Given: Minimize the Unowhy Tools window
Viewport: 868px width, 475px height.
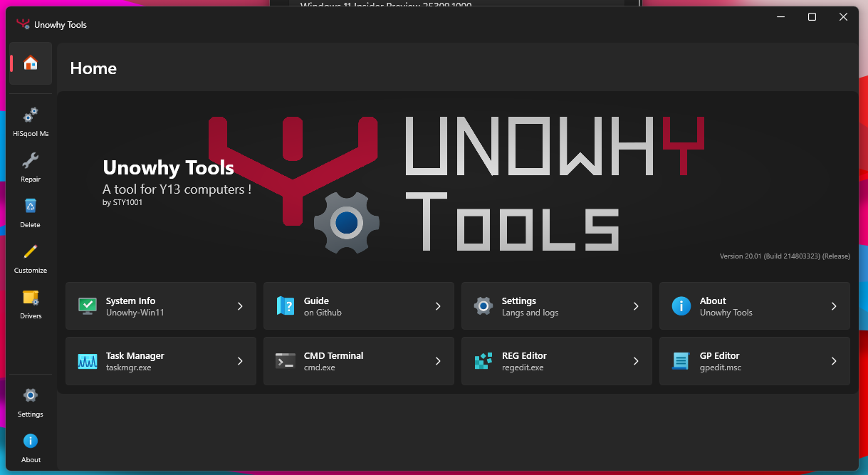Looking at the screenshot, I should coord(780,17).
